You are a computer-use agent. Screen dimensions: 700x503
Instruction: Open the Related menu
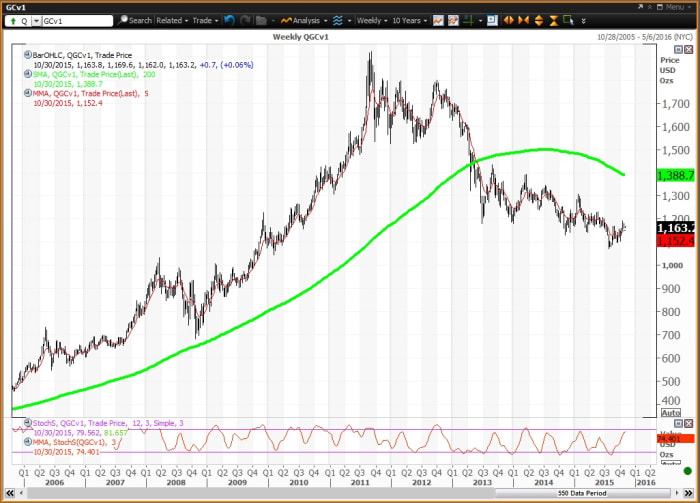[172, 20]
